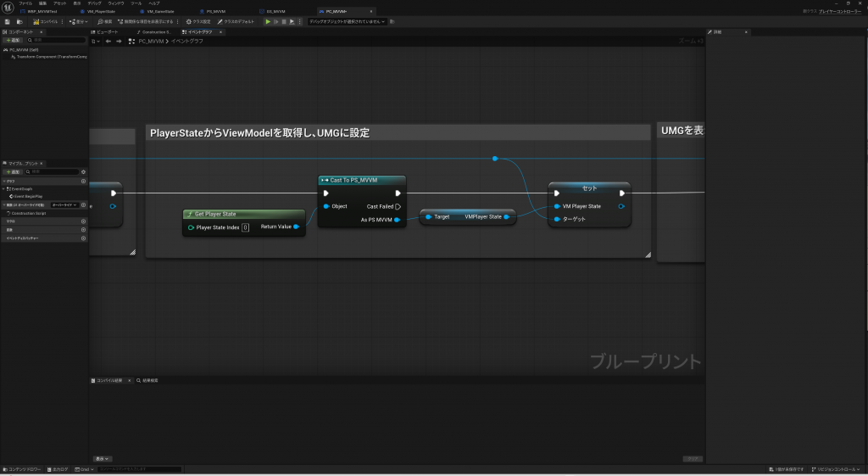
Task: Open the ウィンドウ menu
Action: [115, 3]
